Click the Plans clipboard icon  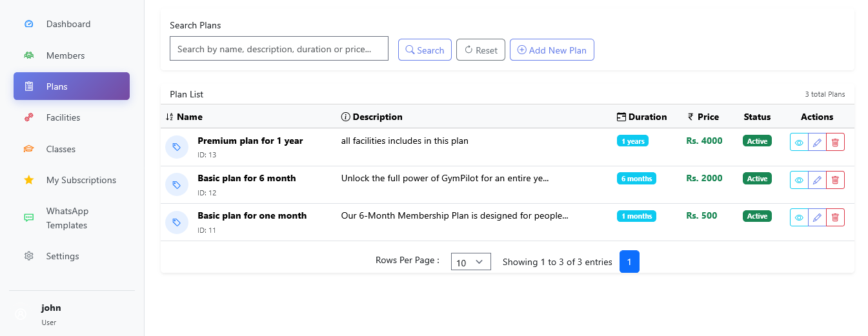(28, 86)
